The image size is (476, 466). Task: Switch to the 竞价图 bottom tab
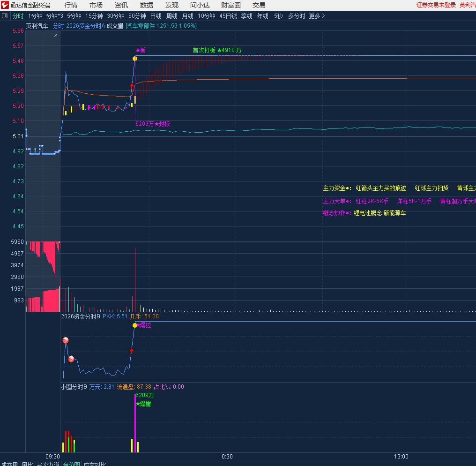(71, 463)
